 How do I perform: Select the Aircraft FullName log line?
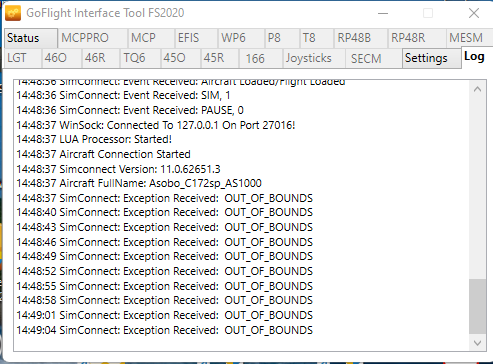[x=139, y=183]
